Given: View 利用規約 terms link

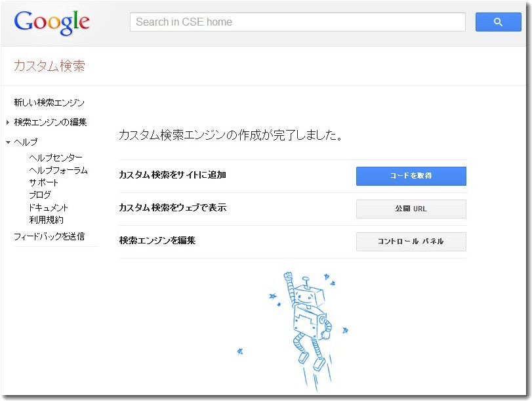Looking at the screenshot, I should (x=46, y=221).
